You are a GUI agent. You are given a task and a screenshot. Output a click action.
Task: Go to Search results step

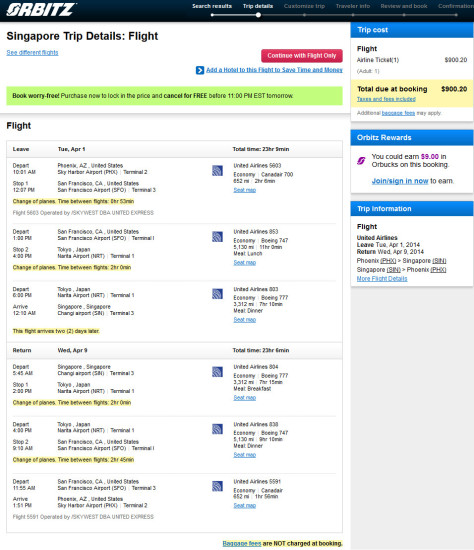212,6
